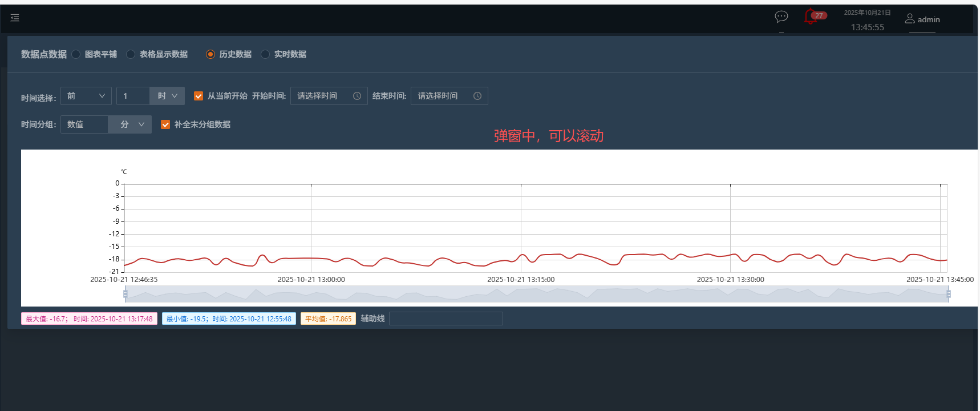Image resolution: width=980 pixels, height=411 pixels.
Task: Select the 实时数据 radio option
Action: 265,54
